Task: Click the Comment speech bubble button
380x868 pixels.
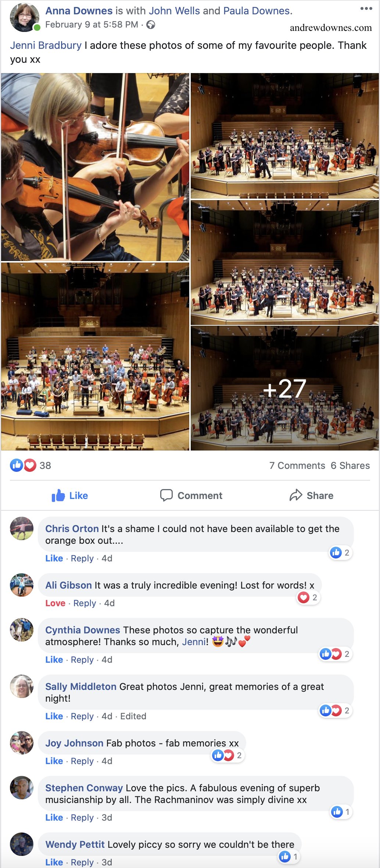Action: click(x=191, y=496)
